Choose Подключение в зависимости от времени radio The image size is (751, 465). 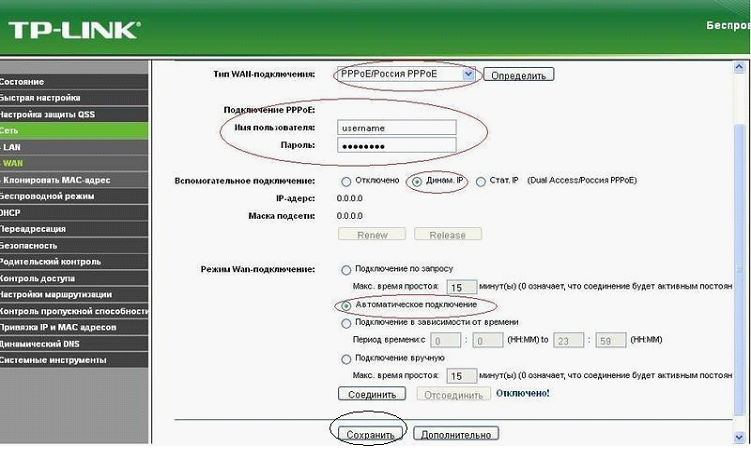coord(346,324)
